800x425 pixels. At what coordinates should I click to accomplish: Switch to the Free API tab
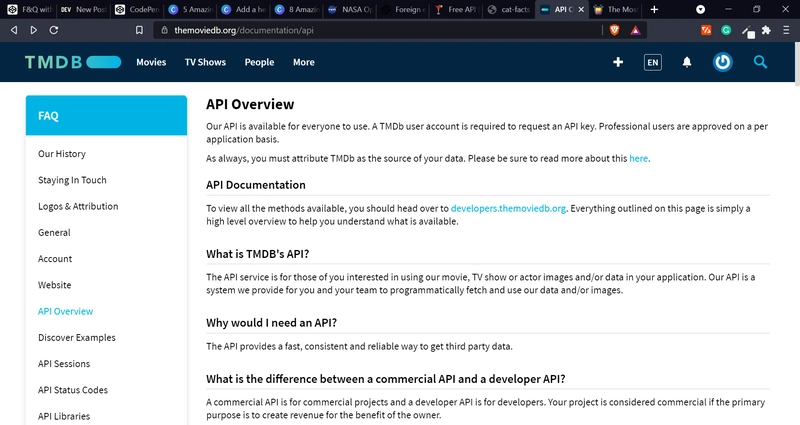click(x=456, y=9)
